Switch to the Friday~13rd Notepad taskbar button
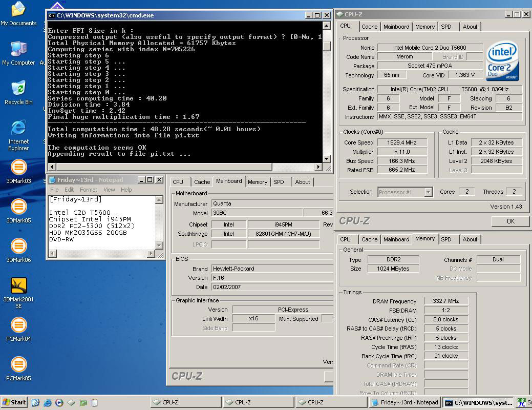 pos(405,402)
